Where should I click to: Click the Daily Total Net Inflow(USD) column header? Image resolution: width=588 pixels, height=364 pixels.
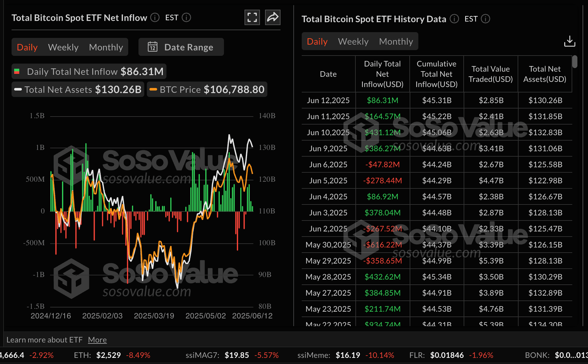[382, 74]
